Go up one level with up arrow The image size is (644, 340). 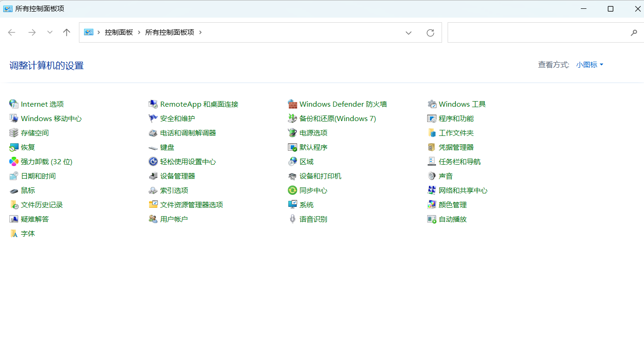pyautogui.click(x=66, y=32)
